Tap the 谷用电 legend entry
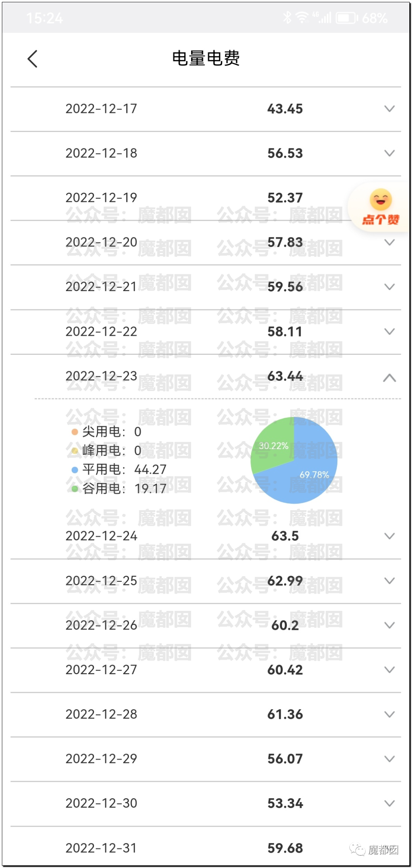 (119, 488)
